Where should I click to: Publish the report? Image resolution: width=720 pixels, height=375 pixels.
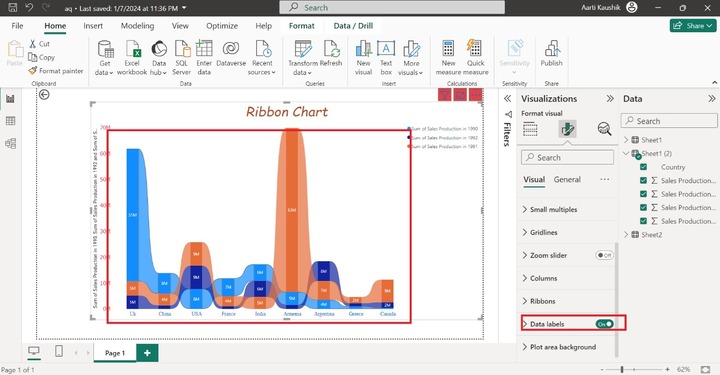(x=551, y=54)
